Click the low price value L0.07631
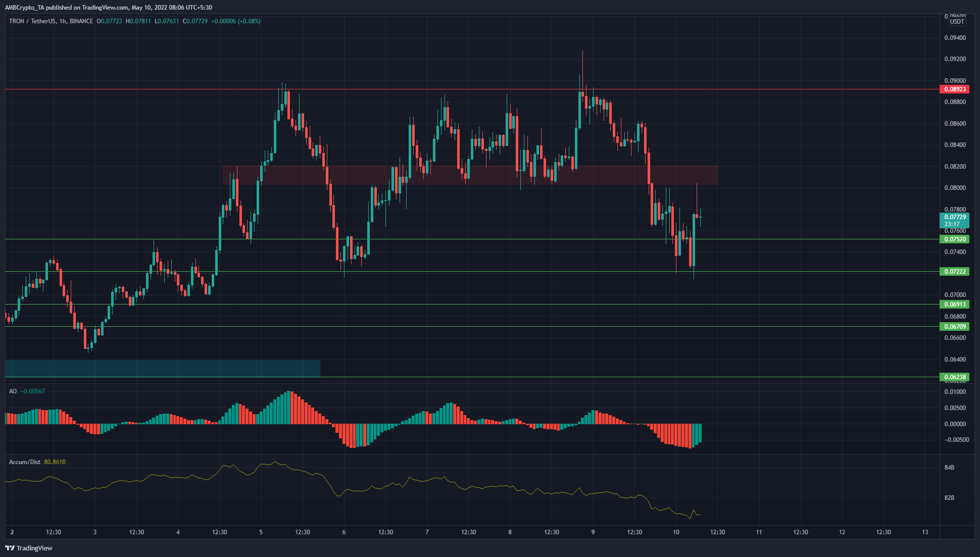This screenshot has width=980, height=557. (x=167, y=21)
